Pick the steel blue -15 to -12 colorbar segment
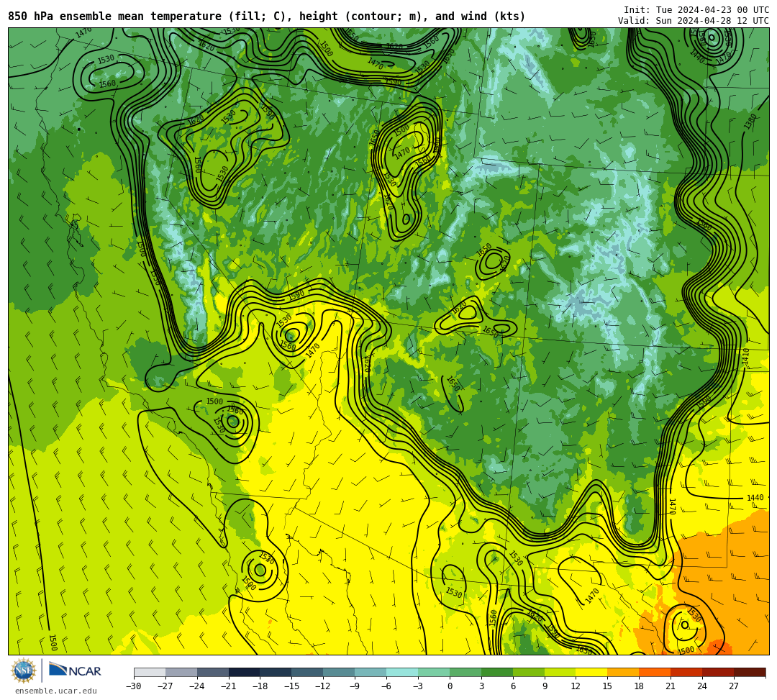 point(308,672)
